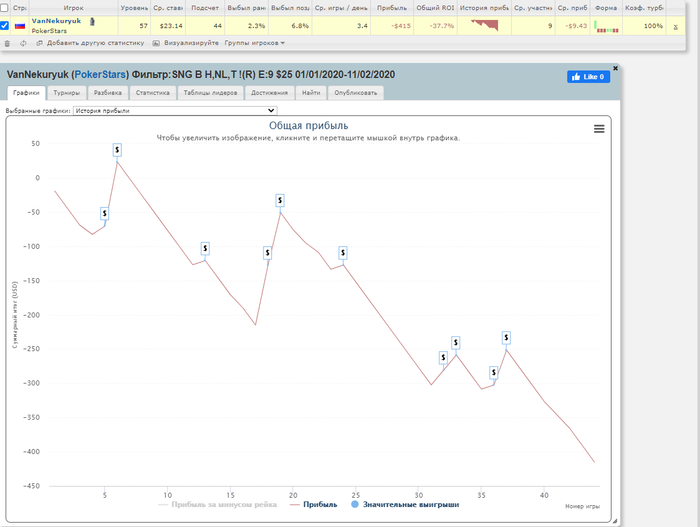The width and height of the screenshot is (700, 527).
Task: Click the $ win marker at game 13
Action: pyautogui.click(x=205, y=248)
